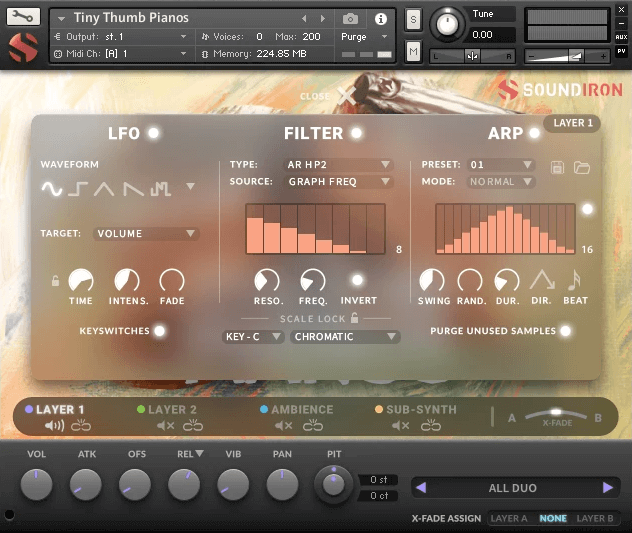Toggle the Scale Lock padlock icon

pos(354,318)
